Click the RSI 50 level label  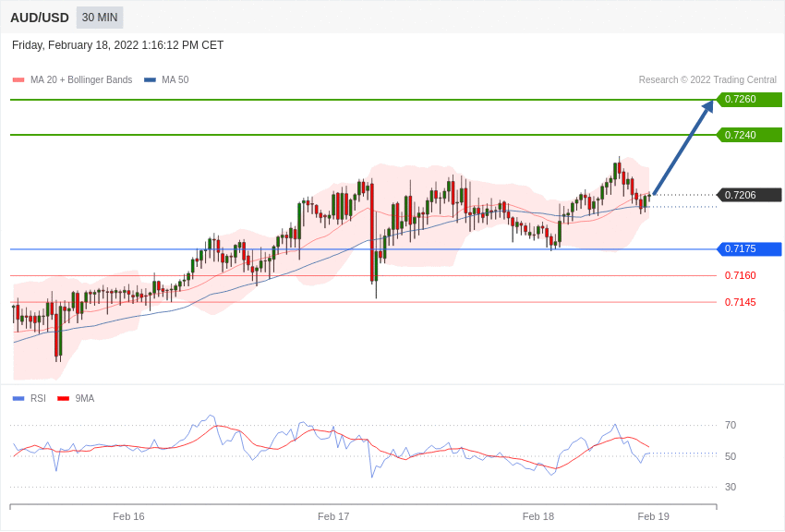pos(731,456)
